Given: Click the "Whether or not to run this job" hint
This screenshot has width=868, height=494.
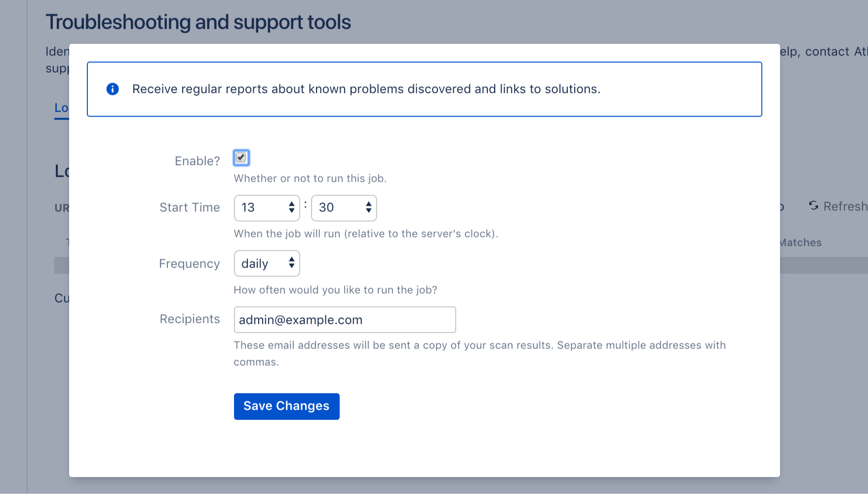Looking at the screenshot, I should pyautogui.click(x=310, y=179).
